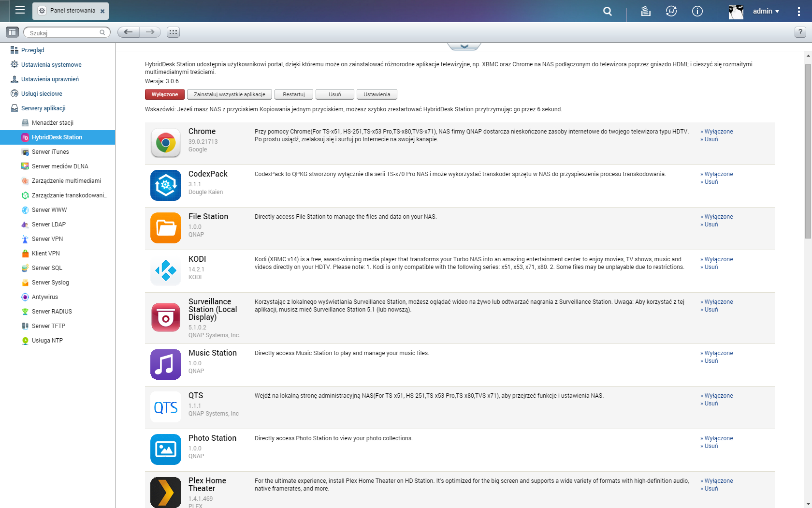Open the background tasks stack icon

tap(646, 11)
